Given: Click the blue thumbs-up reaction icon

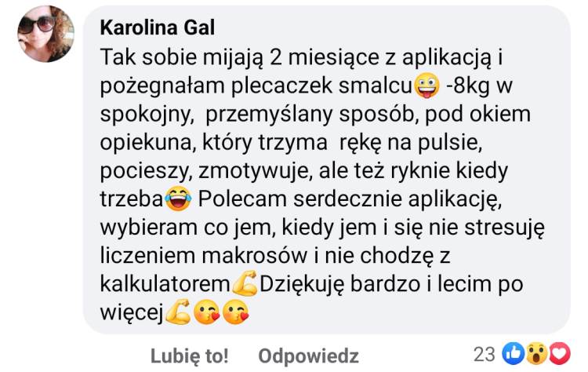Looking at the screenshot, I should click(x=513, y=354).
